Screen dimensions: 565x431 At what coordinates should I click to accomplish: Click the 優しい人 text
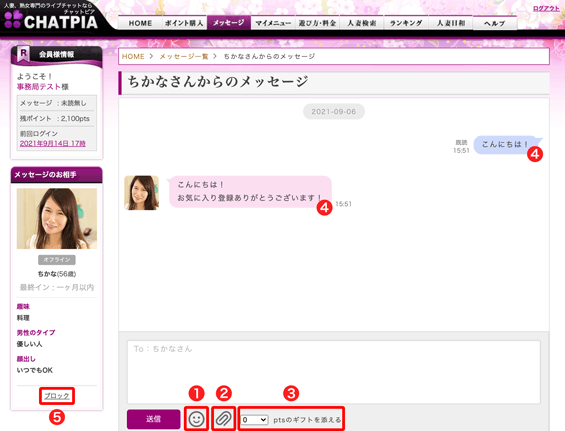click(x=29, y=344)
